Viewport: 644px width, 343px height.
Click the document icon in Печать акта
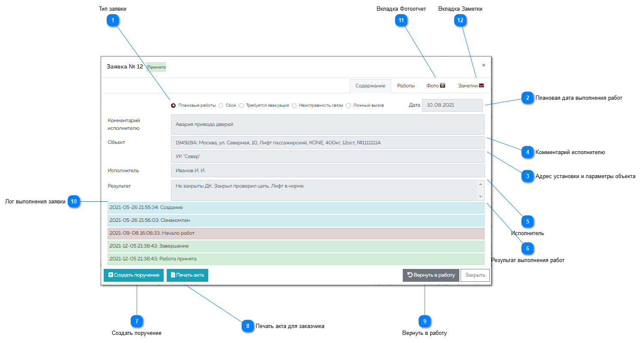tap(173, 275)
